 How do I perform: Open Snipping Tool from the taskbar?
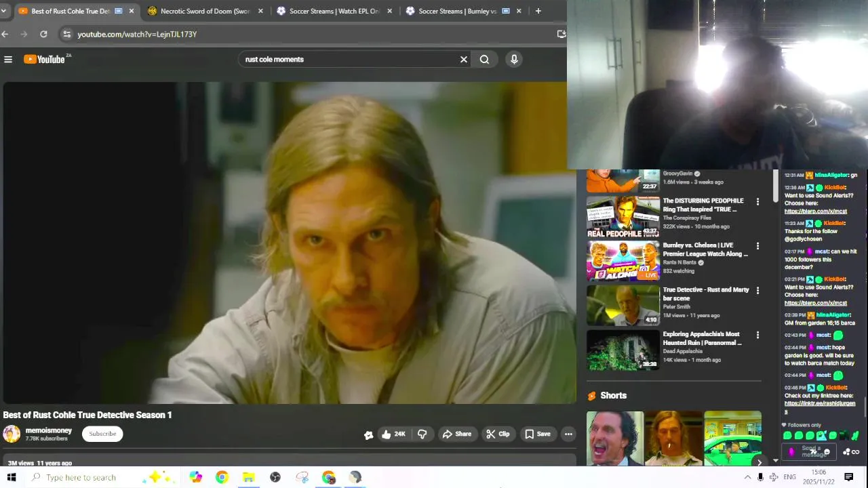[302, 477]
